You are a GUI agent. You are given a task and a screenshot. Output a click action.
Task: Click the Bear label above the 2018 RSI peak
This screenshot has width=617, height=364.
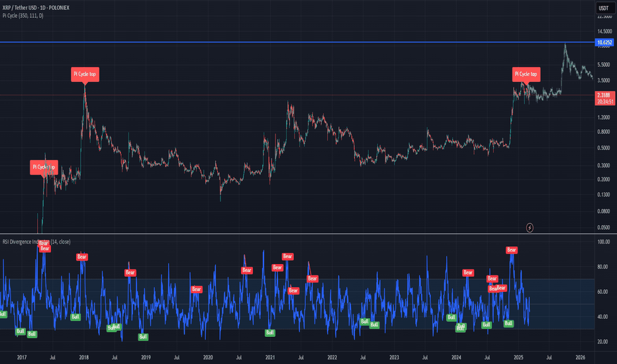pyautogui.click(x=82, y=257)
